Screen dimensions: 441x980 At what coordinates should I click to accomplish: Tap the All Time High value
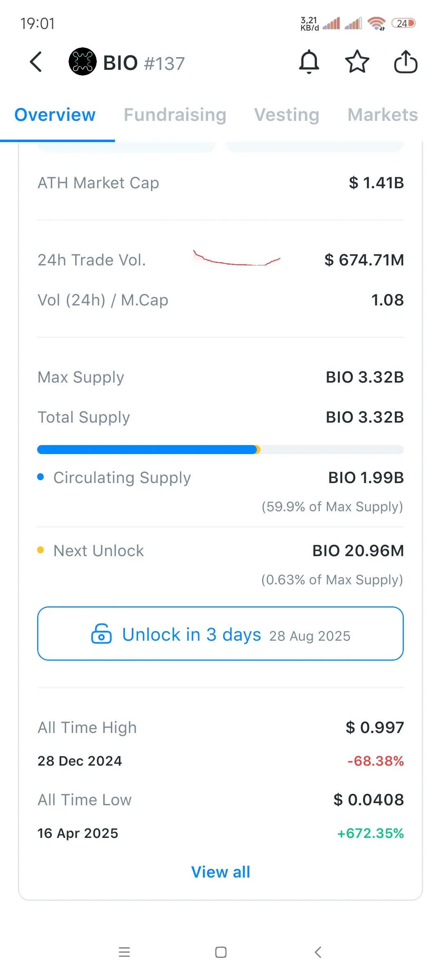point(375,727)
